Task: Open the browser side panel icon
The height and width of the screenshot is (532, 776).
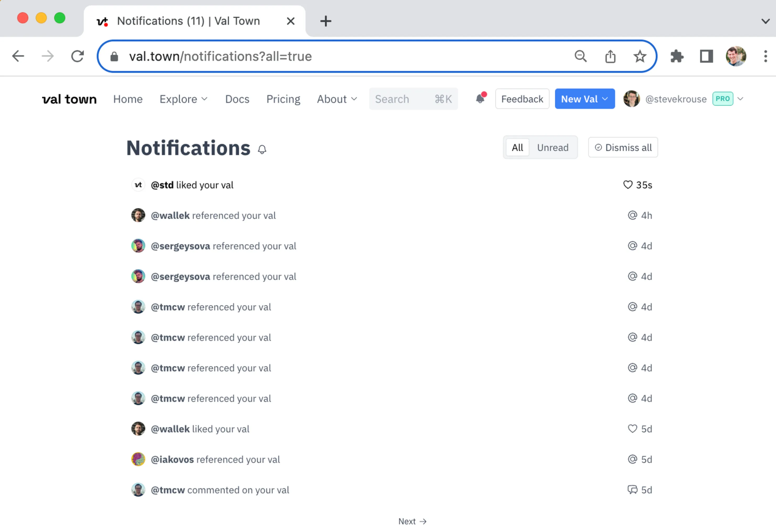Action: coord(706,56)
